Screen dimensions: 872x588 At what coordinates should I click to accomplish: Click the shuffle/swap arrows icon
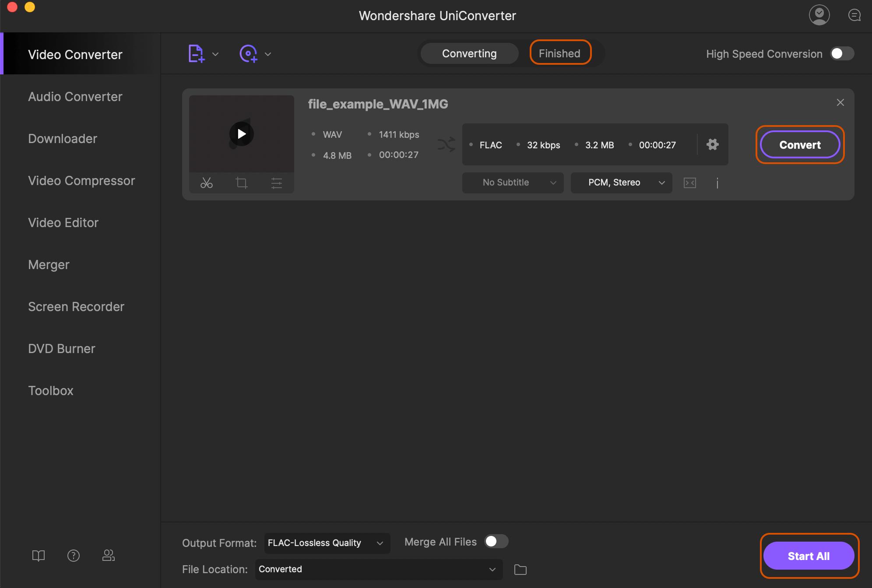click(x=447, y=144)
